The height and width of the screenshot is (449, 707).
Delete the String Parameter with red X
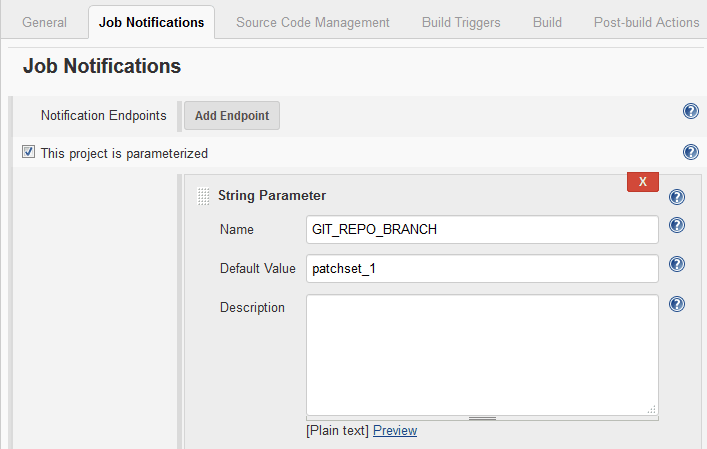(642, 181)
